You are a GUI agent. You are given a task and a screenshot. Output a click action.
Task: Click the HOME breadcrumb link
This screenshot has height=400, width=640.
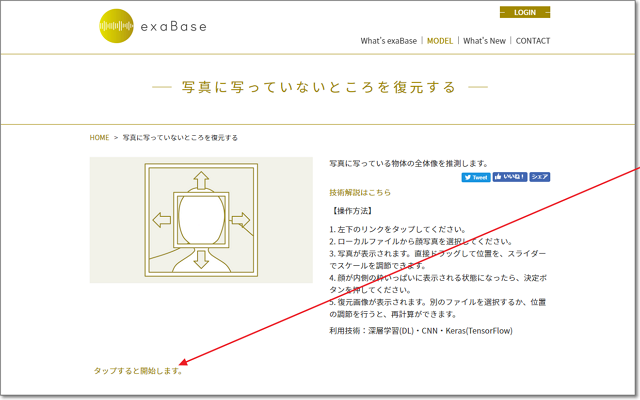[99, 137]
